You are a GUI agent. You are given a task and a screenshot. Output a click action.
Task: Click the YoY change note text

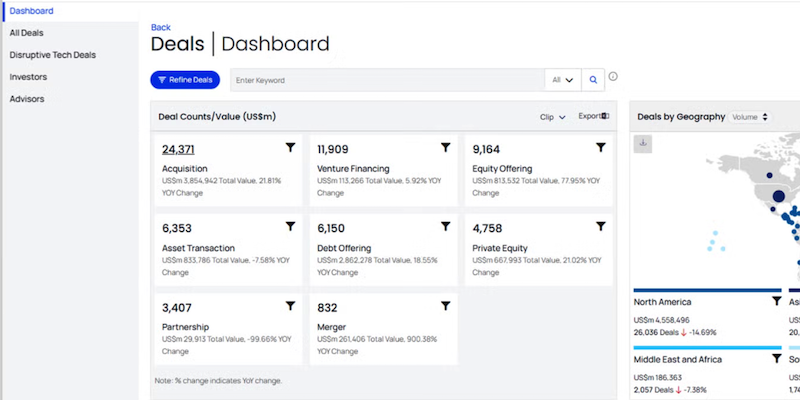[218, 381]
